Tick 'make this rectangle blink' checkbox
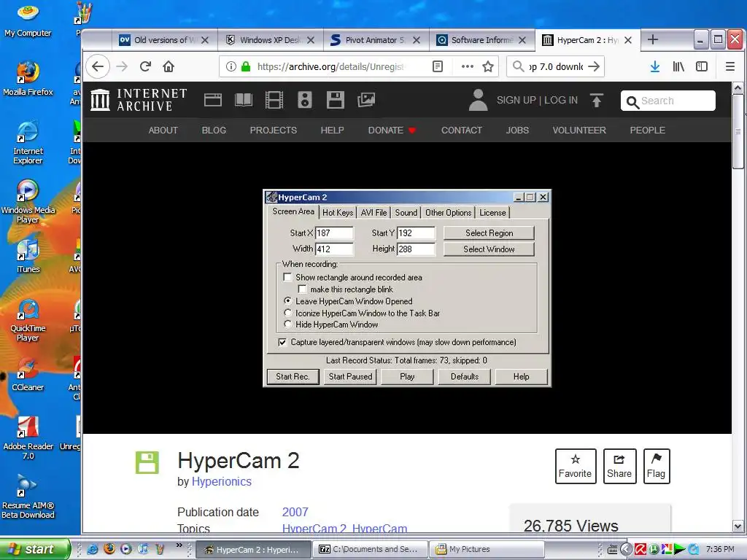The width and height of the screenshot is (747, 560). (302, 289)
